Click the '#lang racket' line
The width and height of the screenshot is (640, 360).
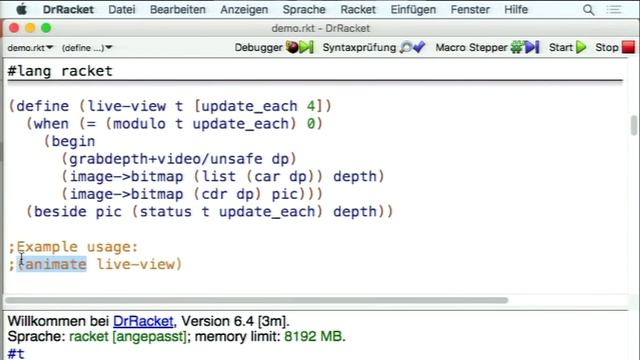[x=60, y=71]
